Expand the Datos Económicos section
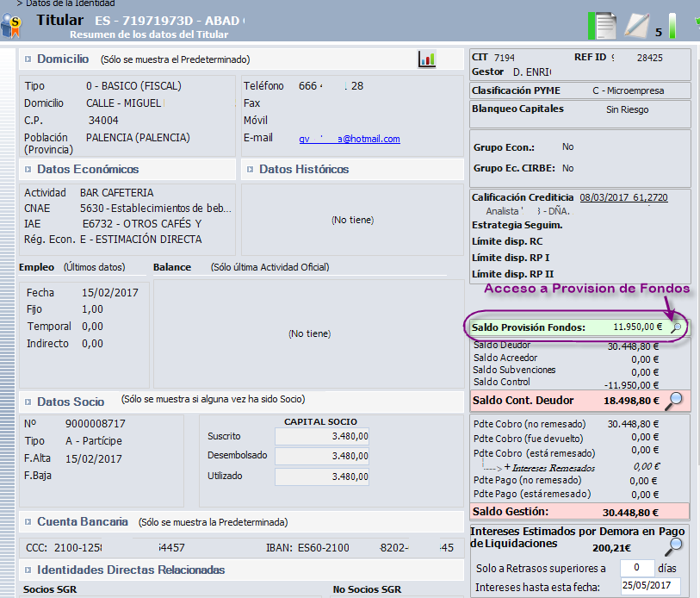This screenshot has height=598, width=700. (28, 170)
